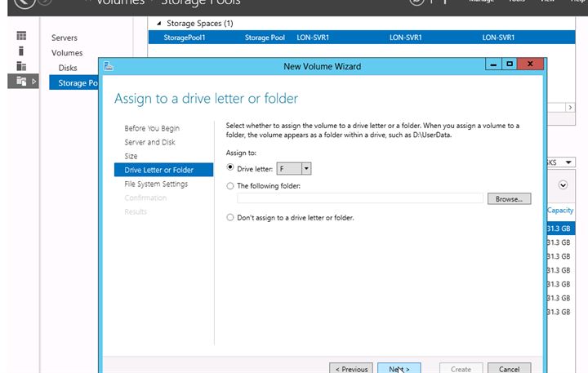Image resolution: width=588 pixels, height=373 pixels.
Task: Choose The following folder radio option
Action: [x=230, y=186]
